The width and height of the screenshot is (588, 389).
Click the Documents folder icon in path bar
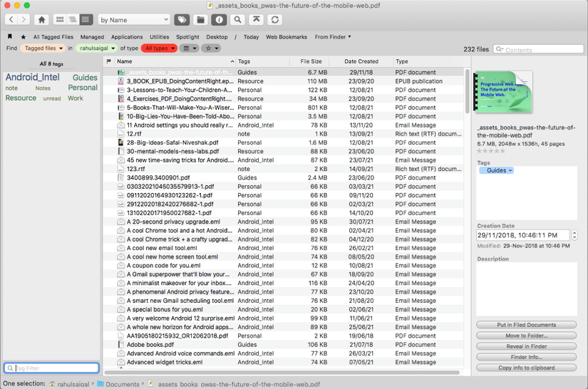100,384
